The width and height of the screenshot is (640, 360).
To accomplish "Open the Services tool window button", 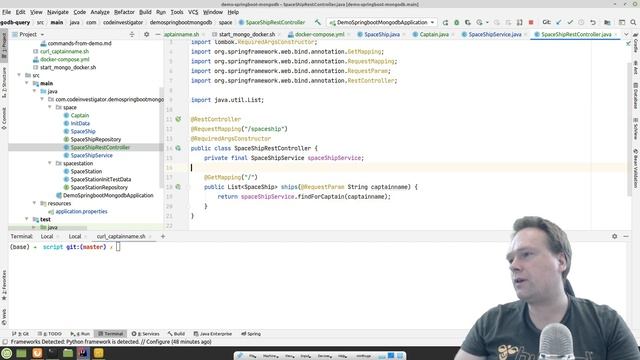I will pyautogui.click(x=146, y=334).
